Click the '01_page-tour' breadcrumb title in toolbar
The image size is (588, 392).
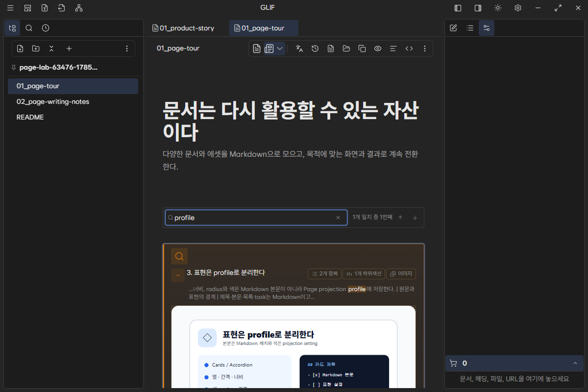178,49
